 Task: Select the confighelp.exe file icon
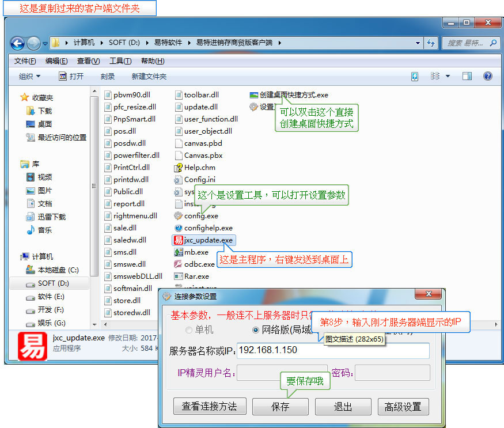tap(179, 228)
